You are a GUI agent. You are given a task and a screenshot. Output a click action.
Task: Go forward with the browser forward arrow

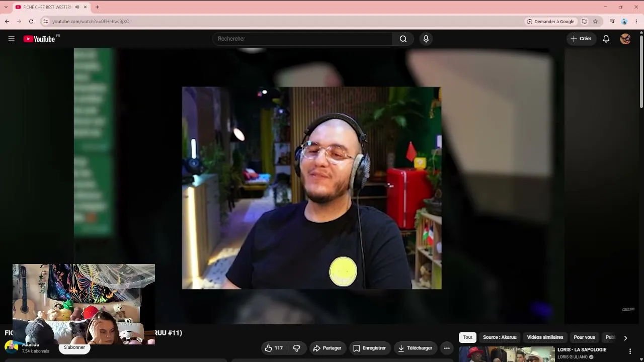pyautogui.click(x=19, y=21)
